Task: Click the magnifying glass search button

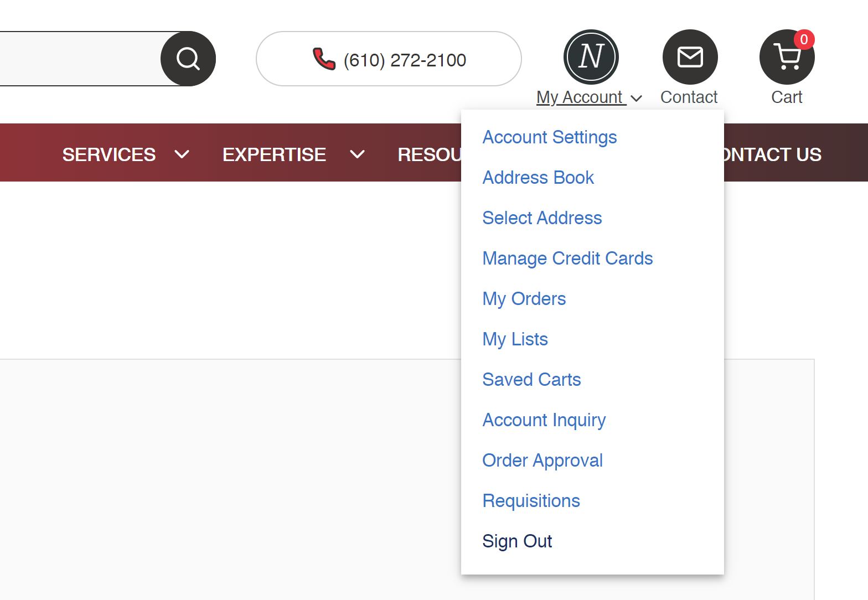Action: point(188,59)
